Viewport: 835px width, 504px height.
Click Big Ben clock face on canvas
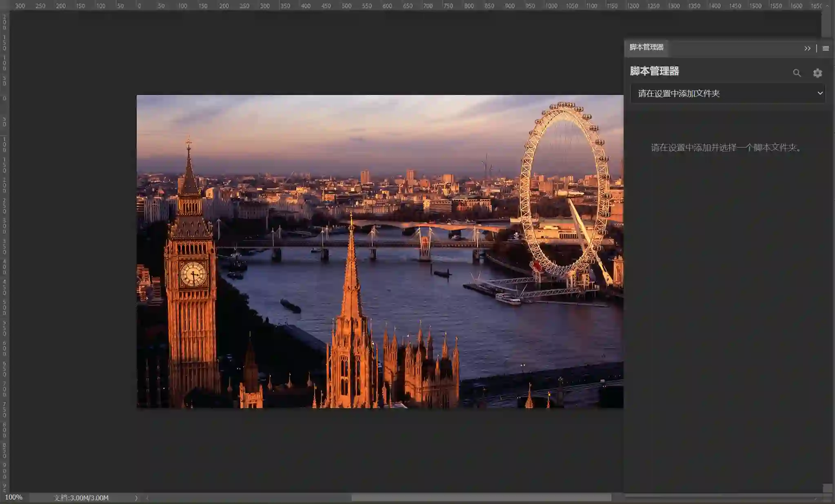(193, 274)
